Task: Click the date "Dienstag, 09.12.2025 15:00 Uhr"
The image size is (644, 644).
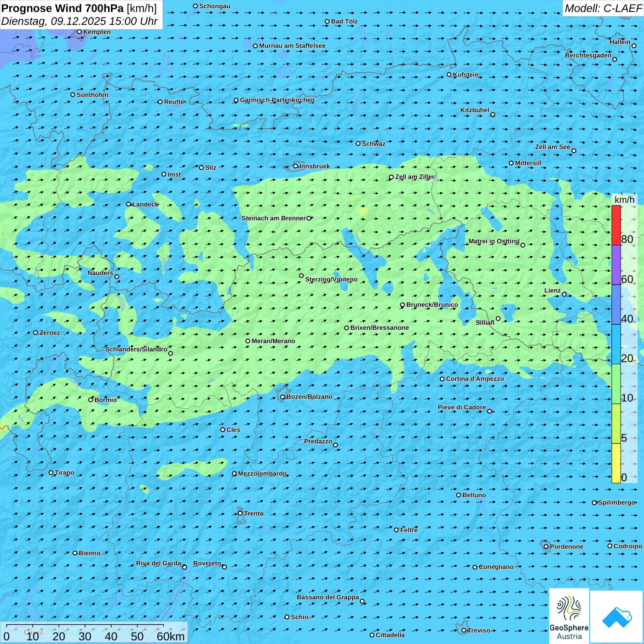Action: [80, 21]
